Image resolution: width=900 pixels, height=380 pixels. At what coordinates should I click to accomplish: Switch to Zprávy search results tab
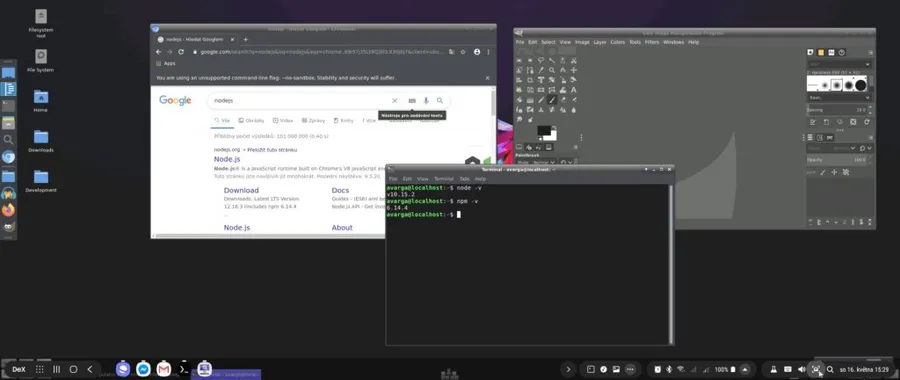[x=313, y=121]
